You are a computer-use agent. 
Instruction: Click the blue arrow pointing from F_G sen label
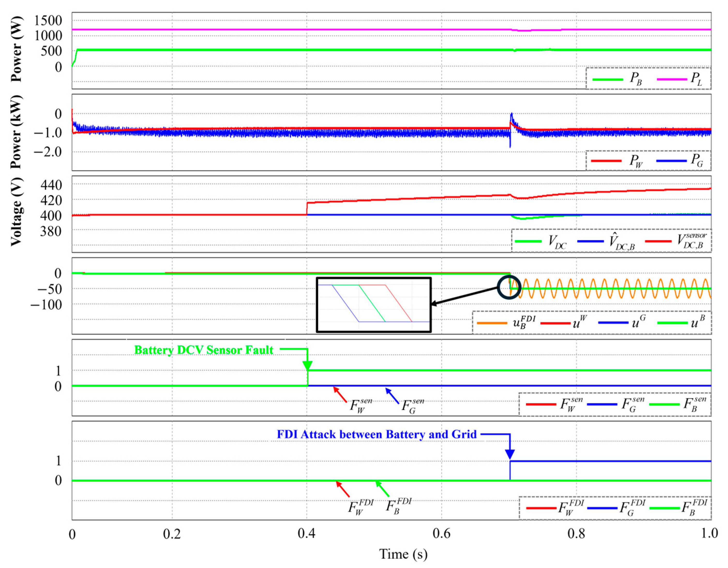click(392, 396)
